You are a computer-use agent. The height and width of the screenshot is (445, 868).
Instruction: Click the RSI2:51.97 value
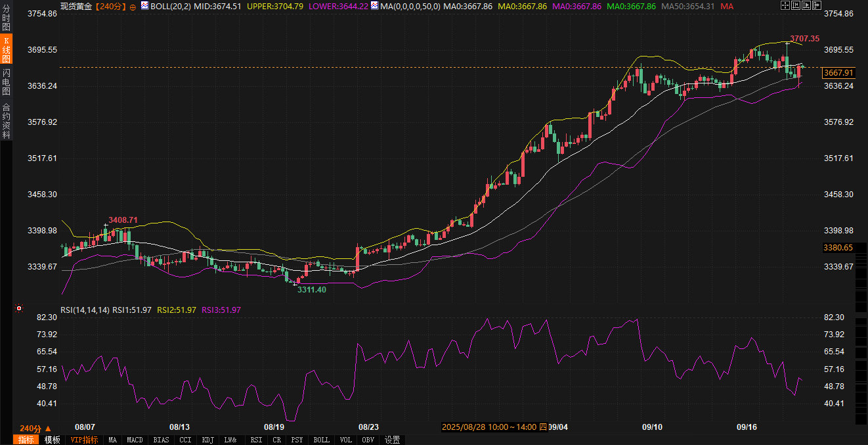(x=177, y=310)
